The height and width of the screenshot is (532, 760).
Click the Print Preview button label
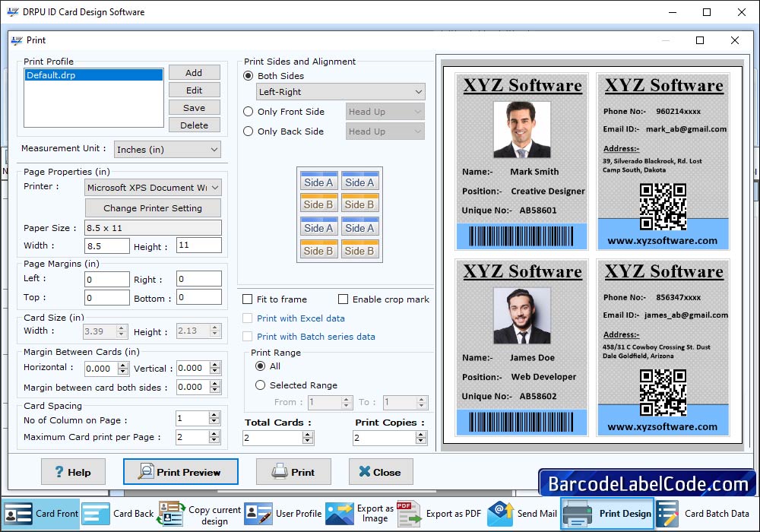point(188,473)
